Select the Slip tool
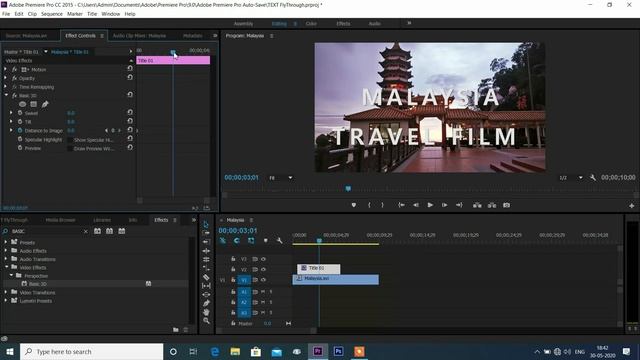This screenshot has width=640, height=360. pyautogui.click(x=206, y=286)
